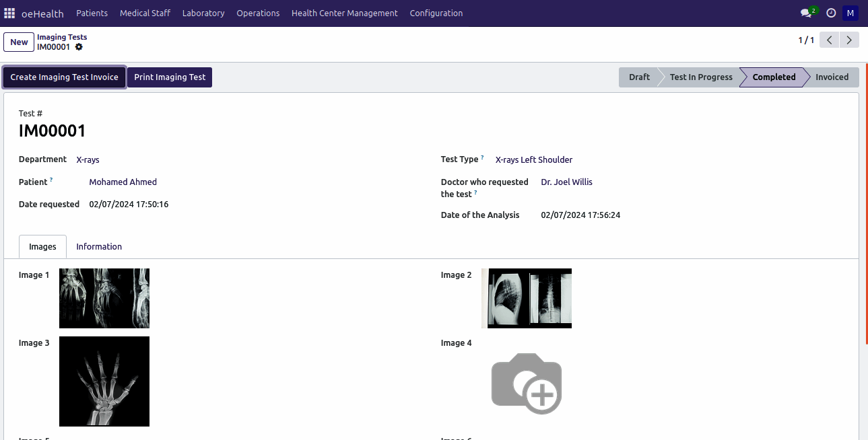868x440 pixels.
Task: Open the user avatar M menu
Action: click(x=850, y=13)
